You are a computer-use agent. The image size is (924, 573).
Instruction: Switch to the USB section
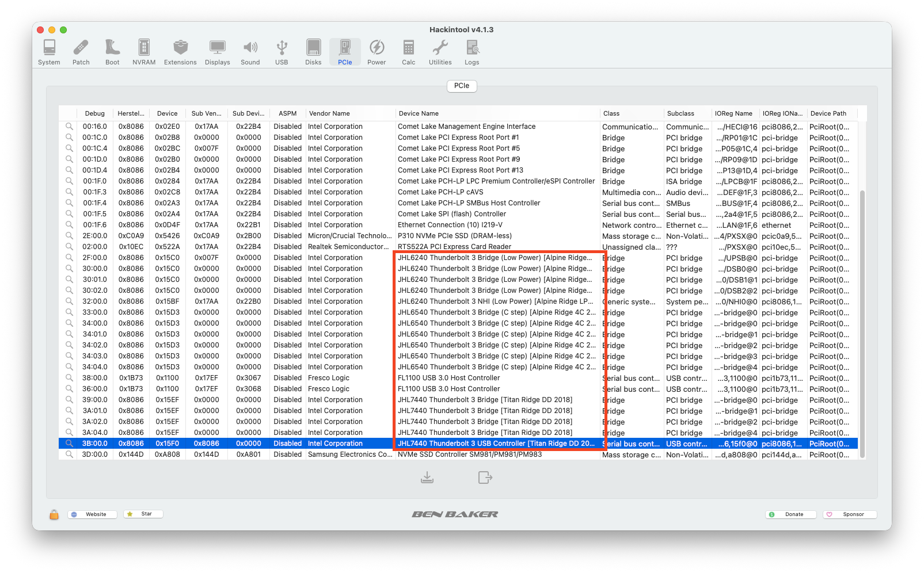[x=282, y=52]
